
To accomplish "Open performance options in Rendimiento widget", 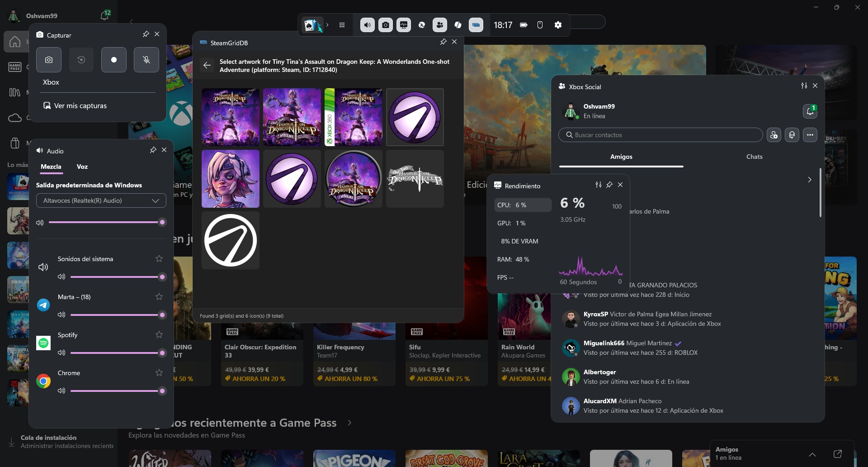I will click(598, 185).
